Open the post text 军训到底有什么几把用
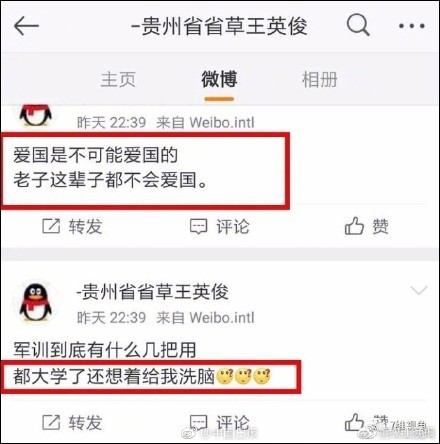 tap(105, 350)
